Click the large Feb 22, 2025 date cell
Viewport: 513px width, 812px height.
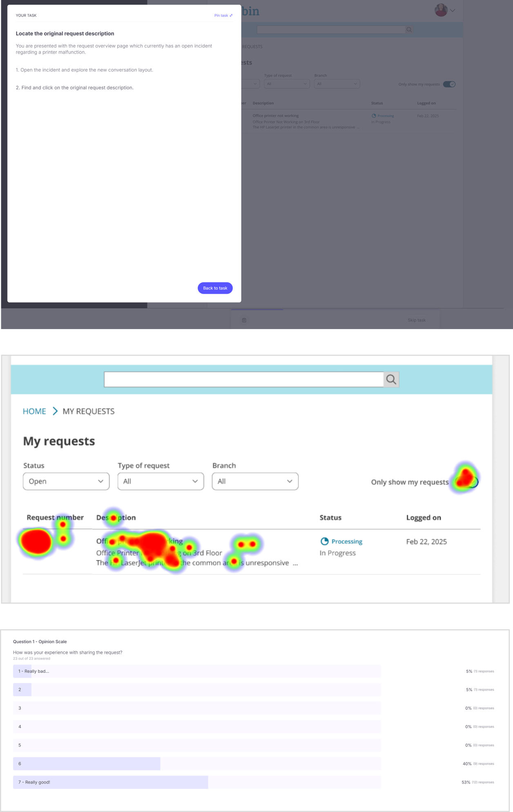coord(426,542)
